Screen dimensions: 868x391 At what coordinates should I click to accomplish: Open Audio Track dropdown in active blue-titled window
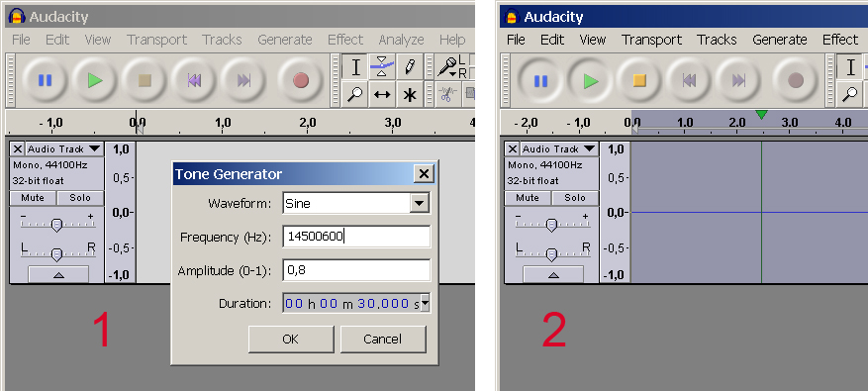[559, 149]
